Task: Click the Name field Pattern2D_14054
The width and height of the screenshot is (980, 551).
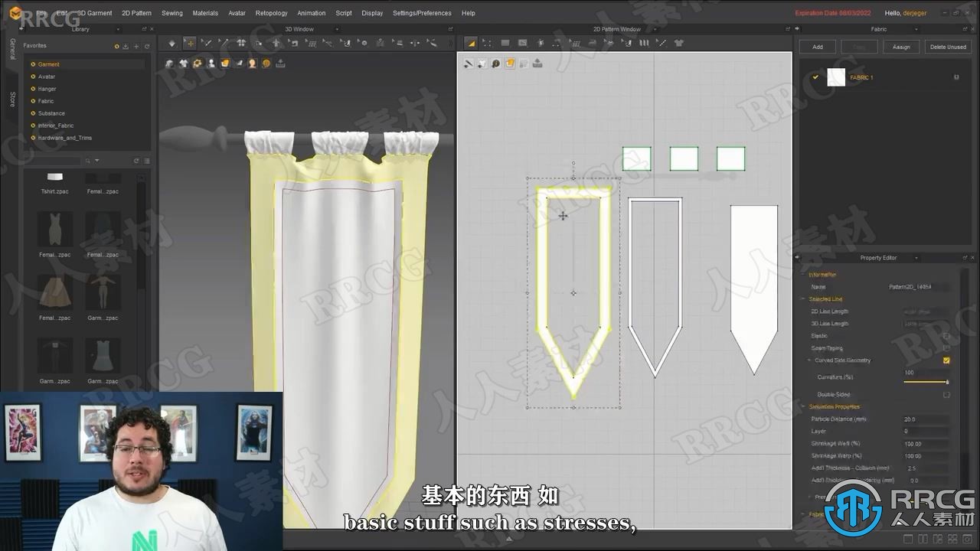Action: pos(918,287)
